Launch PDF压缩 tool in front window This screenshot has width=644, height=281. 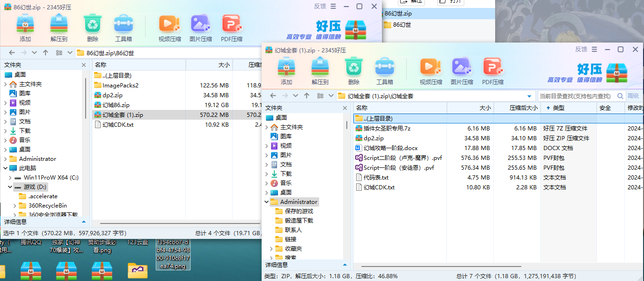(x=493, y=71)
